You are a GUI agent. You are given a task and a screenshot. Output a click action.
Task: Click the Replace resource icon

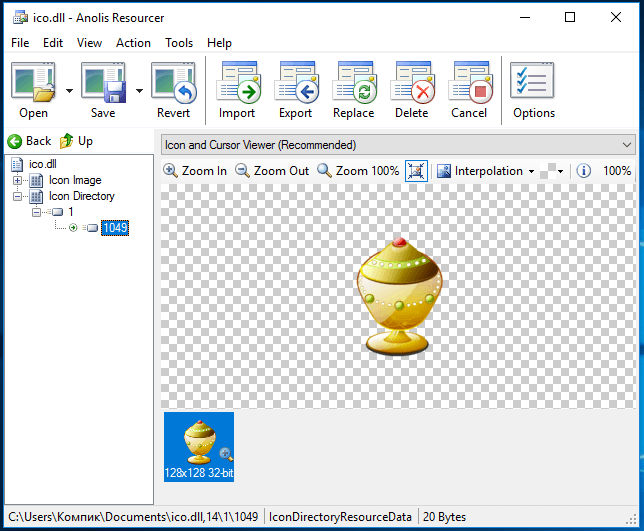pyautogui.click(x=354, y=83)
